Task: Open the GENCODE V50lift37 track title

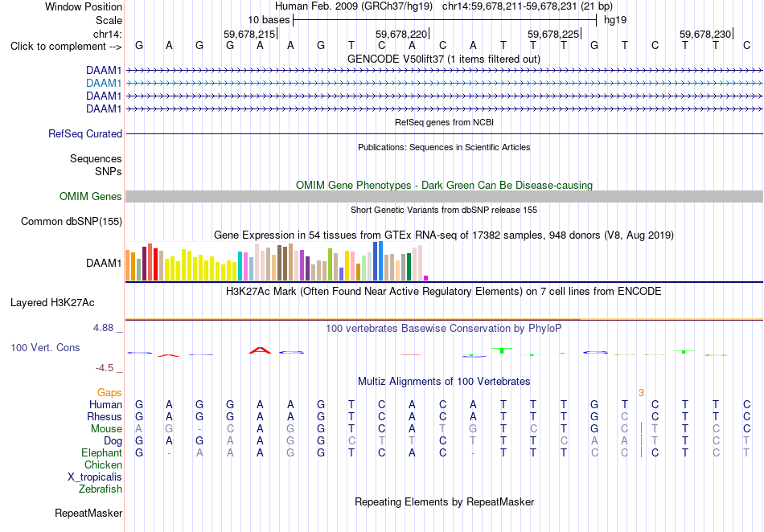Action: click(444, 59)
